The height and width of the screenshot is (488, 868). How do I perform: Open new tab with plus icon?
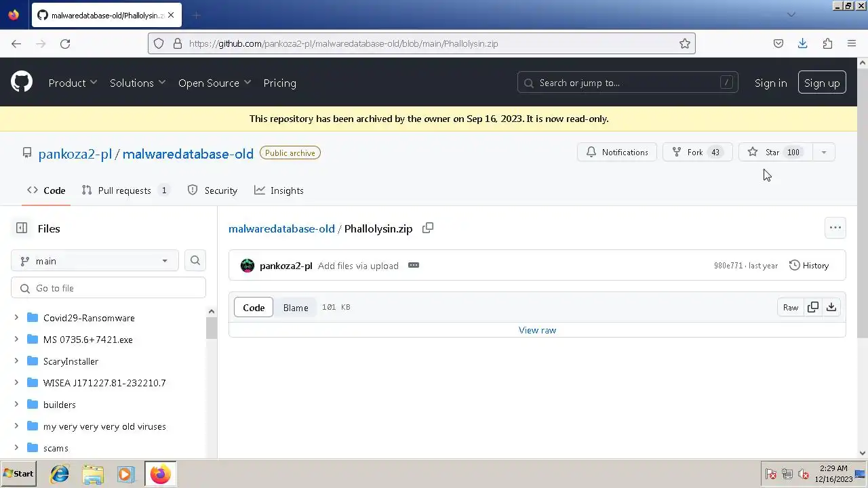point(196,15)
